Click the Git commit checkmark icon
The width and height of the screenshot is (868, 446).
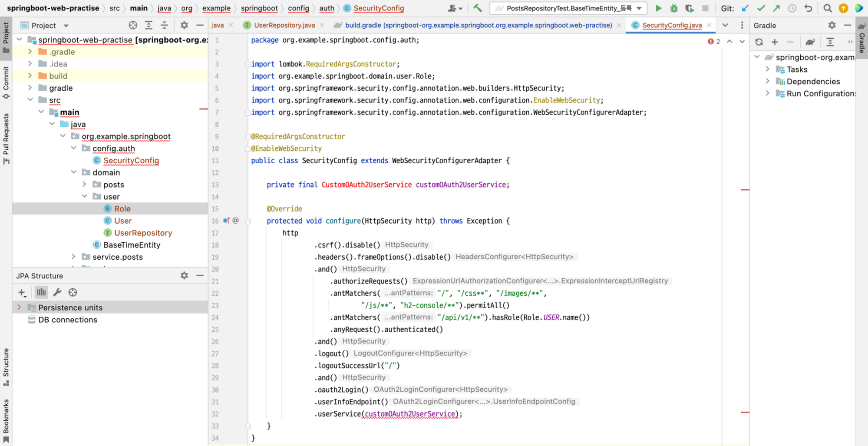(761, 8)
